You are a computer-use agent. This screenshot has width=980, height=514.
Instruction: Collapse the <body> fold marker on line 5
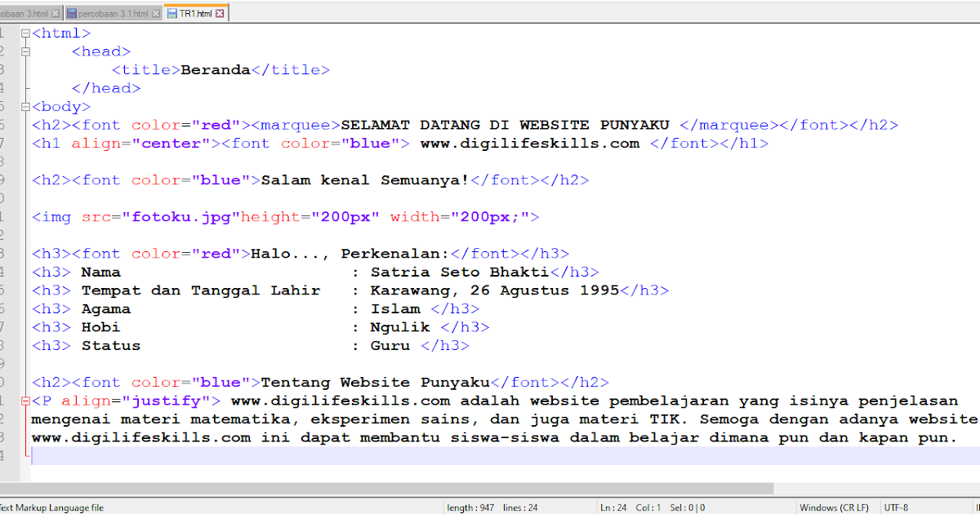(24, 106)
